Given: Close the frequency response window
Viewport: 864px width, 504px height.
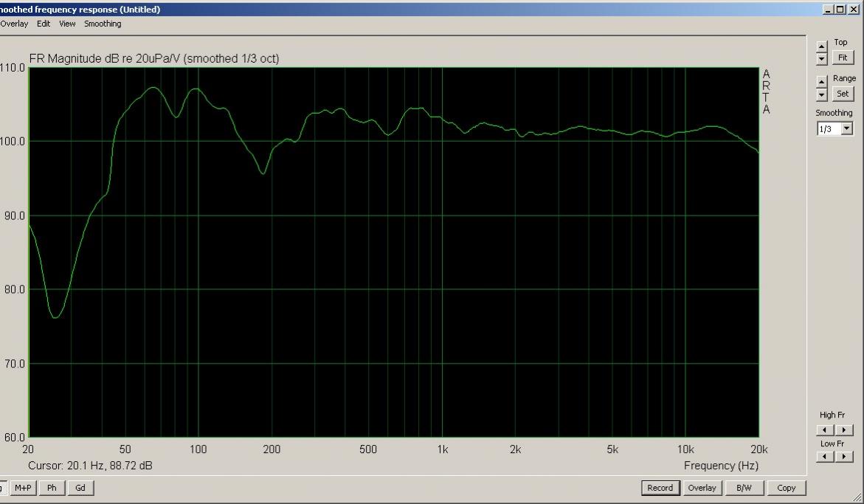Looking at the screenshot, I should point(854,10).
